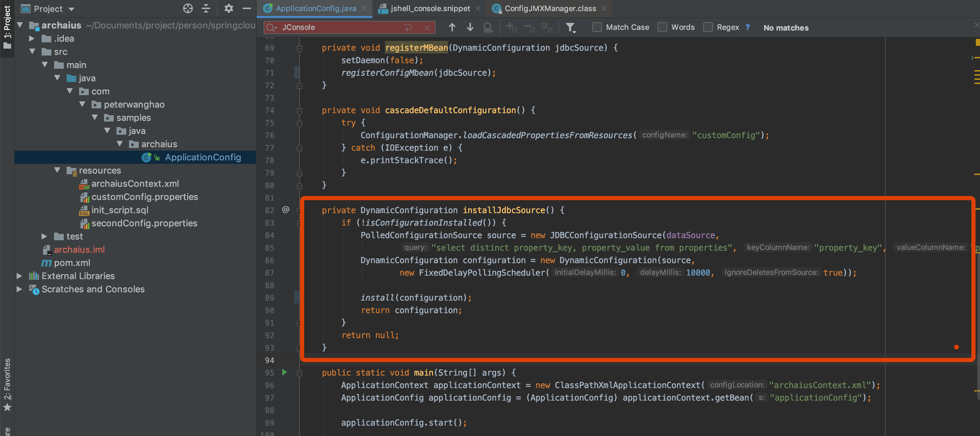980x436 pixels.
Task: Open the Regex help question mark link
Action: click(748, 27)
